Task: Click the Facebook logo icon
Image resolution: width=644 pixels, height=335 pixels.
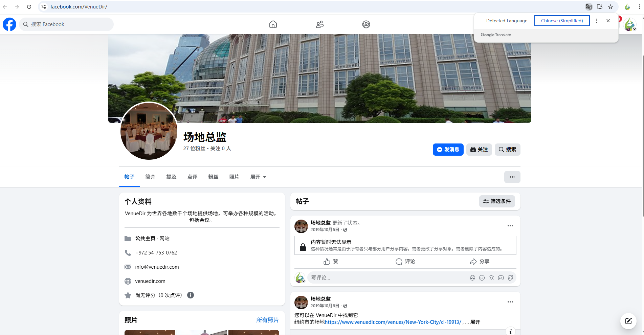Action: 9,24
